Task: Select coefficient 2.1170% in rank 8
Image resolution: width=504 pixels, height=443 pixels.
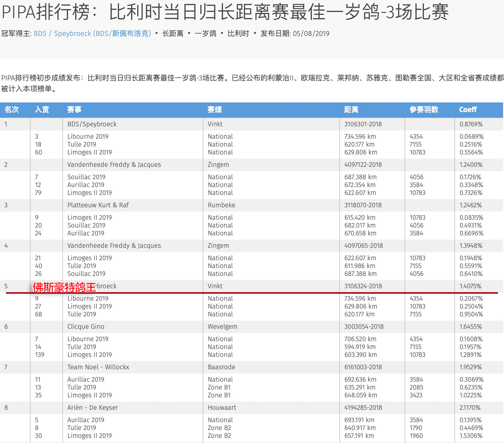Action: coord(470,408)
